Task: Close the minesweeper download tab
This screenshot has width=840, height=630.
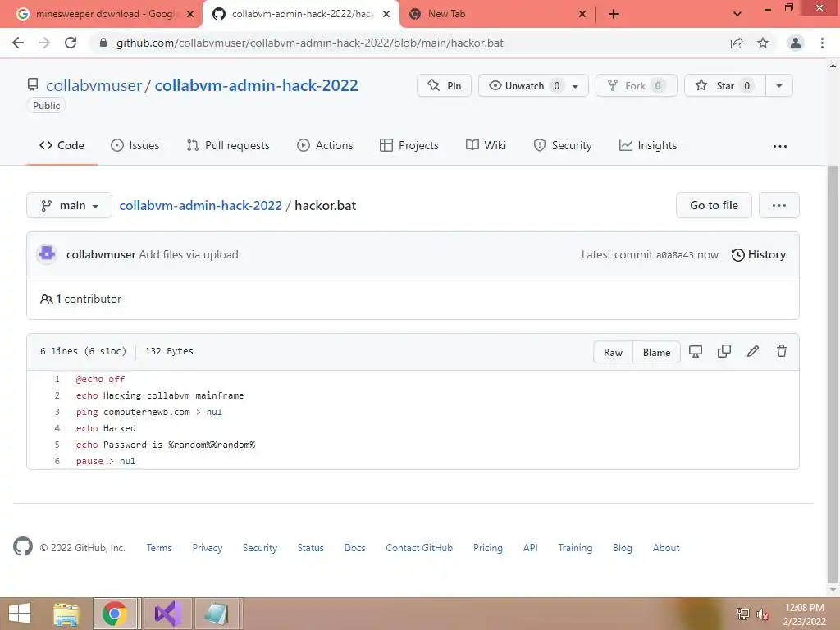Action: tap(189, 14)
